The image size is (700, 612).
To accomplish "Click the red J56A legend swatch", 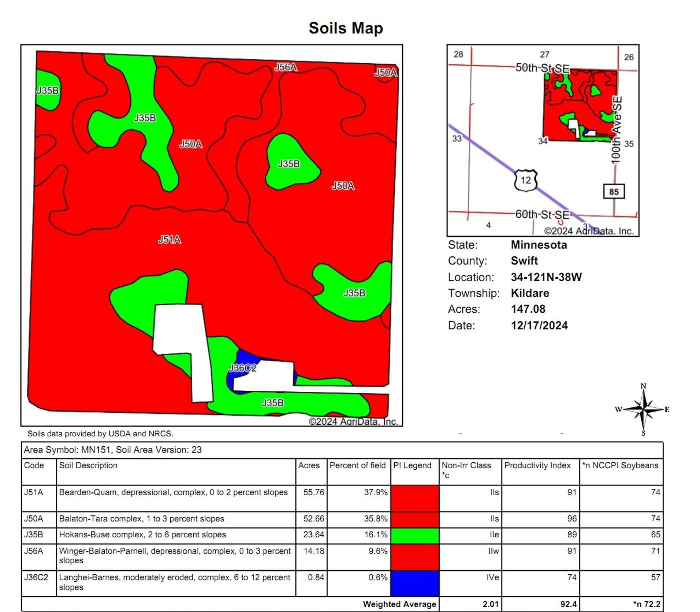I will point(415,557).
